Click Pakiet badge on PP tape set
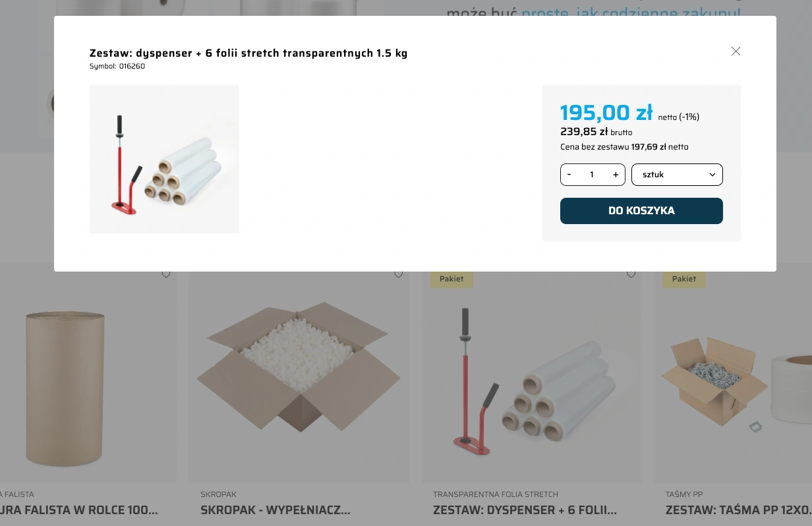 coord(684,279)
